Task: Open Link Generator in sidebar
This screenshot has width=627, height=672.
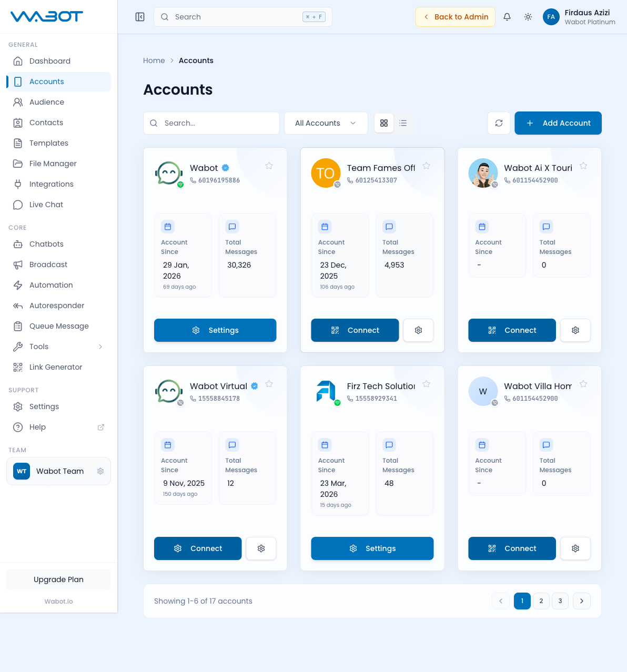Action: pos(58,367)
